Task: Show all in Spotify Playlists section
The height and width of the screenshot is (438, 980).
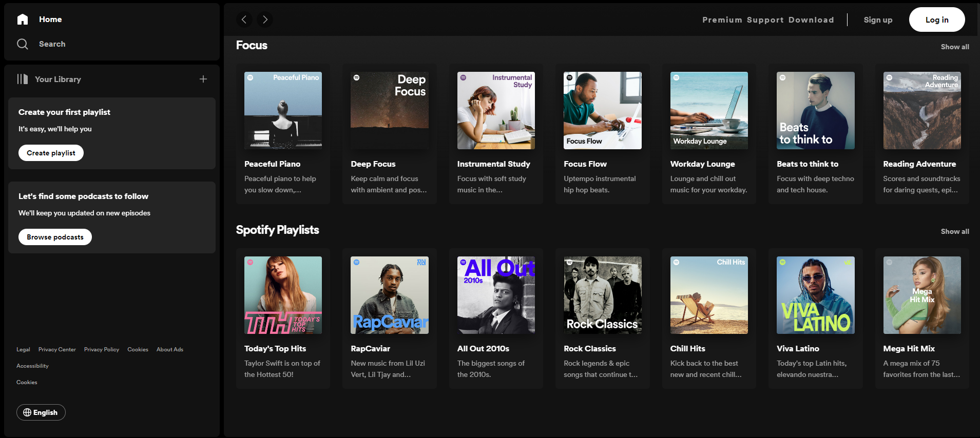Action: 955,231
